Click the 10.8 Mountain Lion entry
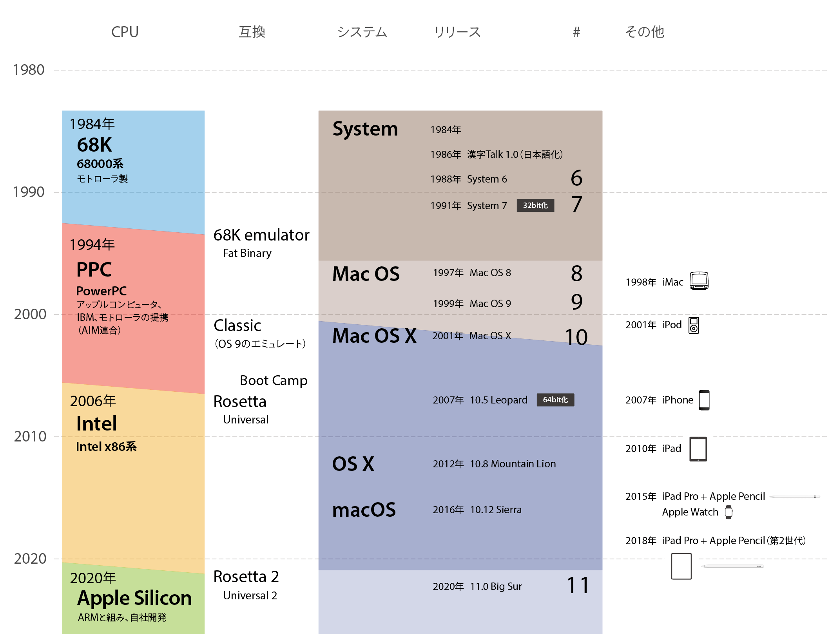Viewport: 830px width, 644px height. pyautogui.click(x=513, y=464)
